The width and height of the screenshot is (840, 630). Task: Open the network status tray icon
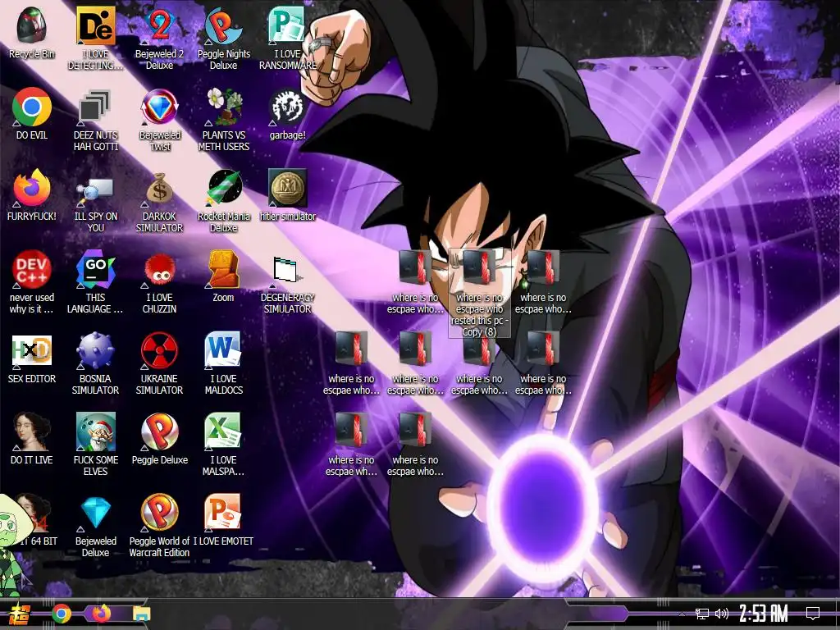702,614
